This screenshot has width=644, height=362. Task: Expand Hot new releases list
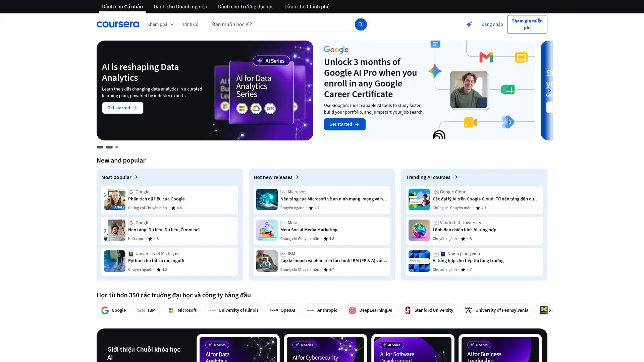(x=276, y=177)
